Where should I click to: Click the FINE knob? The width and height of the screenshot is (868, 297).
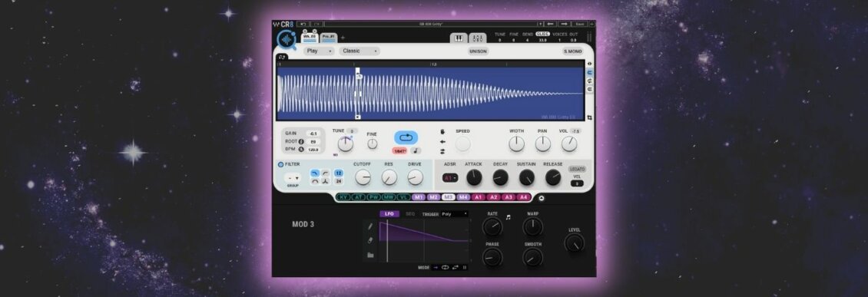tap(373, 144)
